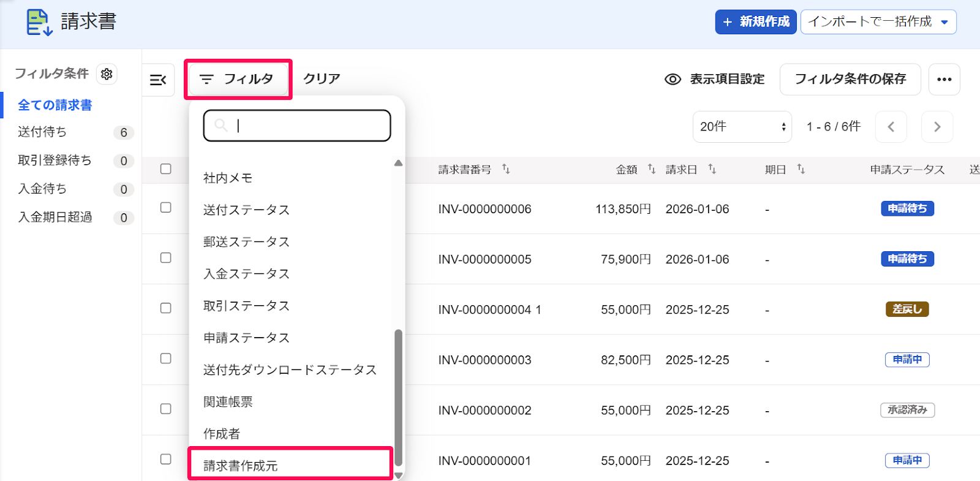
Task: Choose 送付先ダウンロードステータス filter option
Action: tap(292, 369)
